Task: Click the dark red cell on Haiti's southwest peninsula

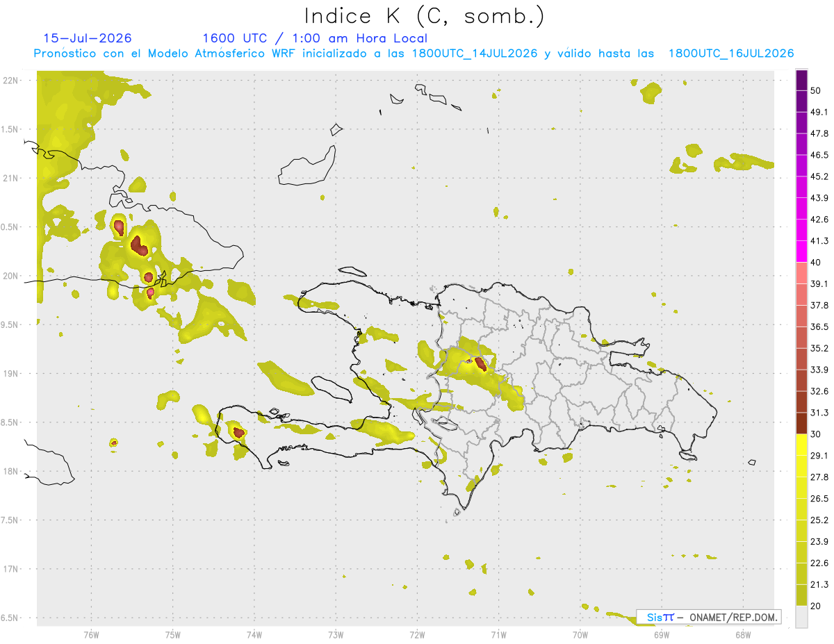Action: coord(238,432)
